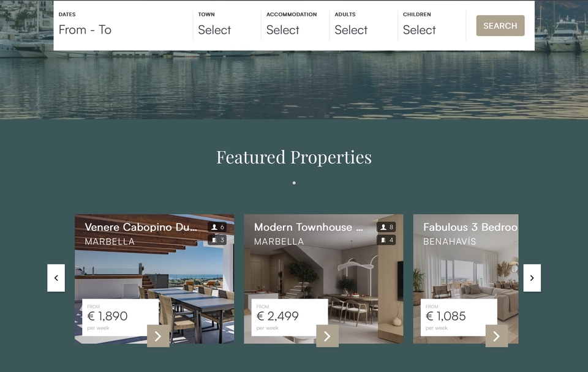Click the bedrooms icon showing 3
588x372 pixels.
(217, 240)
